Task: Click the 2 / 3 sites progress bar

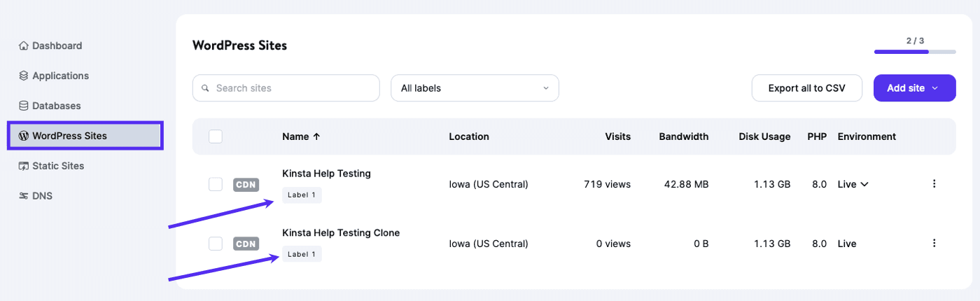Action: coord(915,51)
